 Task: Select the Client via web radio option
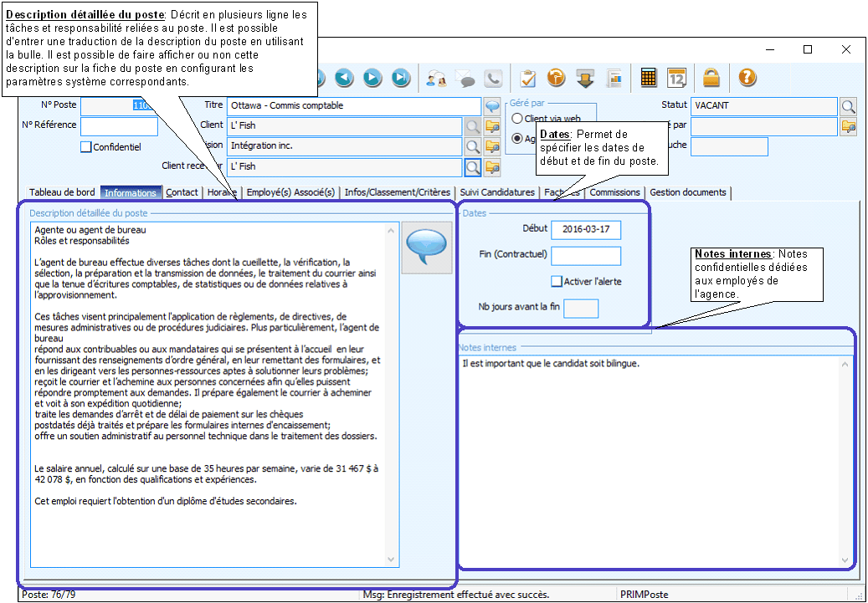point(517,119)
